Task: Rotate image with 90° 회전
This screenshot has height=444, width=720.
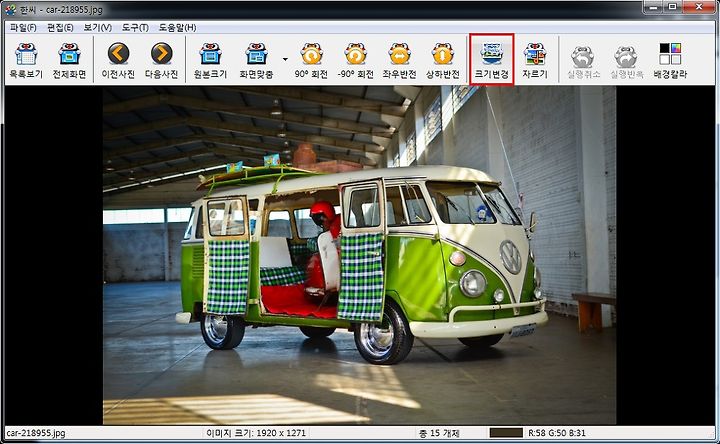Action: tap(311, 60)
